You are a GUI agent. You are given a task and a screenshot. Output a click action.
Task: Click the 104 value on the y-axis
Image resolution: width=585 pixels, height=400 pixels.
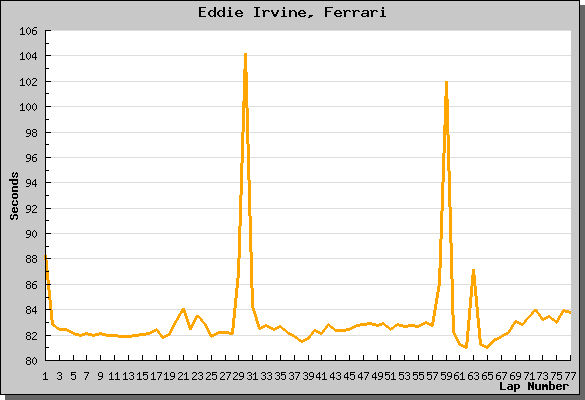(x=29, y=56)
